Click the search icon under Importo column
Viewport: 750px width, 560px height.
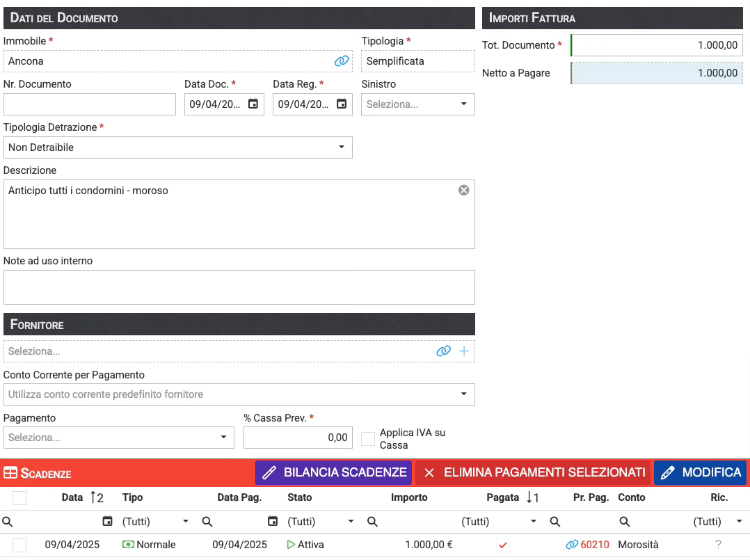coord(373,521)
